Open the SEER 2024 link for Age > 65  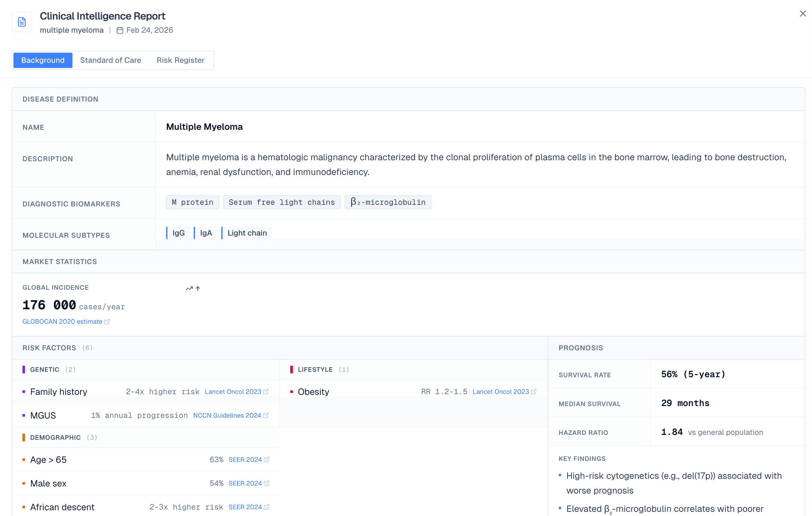tap(245, 460)
